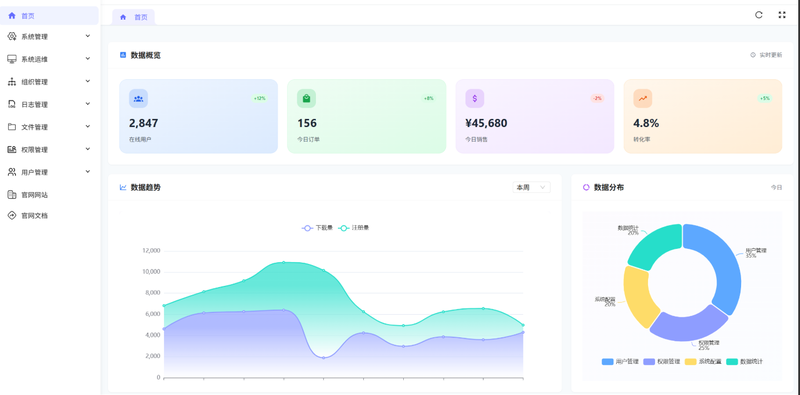Expand the 日志管理 menu chevron
Image resolution: width=800 pixels, height=395 pixels.
[x=88, y=104]
